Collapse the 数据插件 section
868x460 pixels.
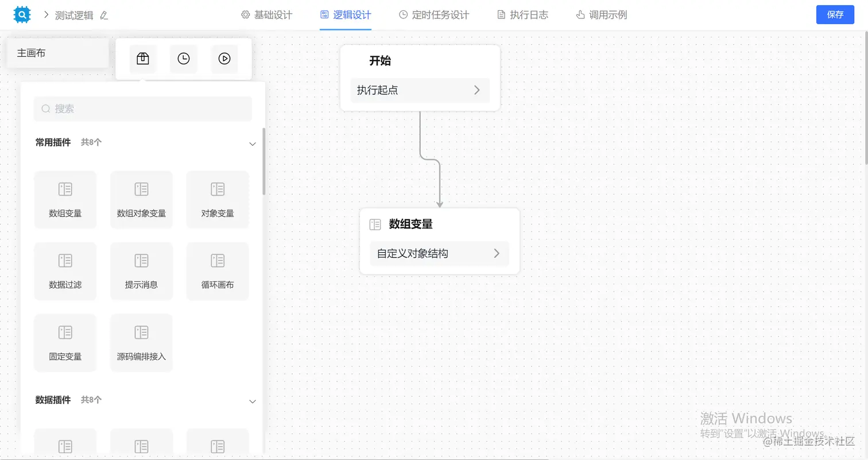click(252, 401)
